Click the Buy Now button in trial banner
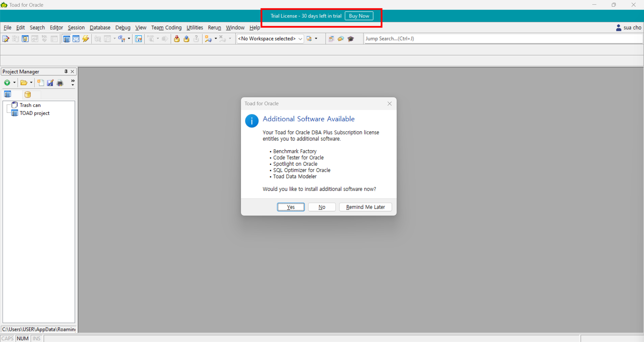This screenshot has height=342, width=644. tap(359, 16)
